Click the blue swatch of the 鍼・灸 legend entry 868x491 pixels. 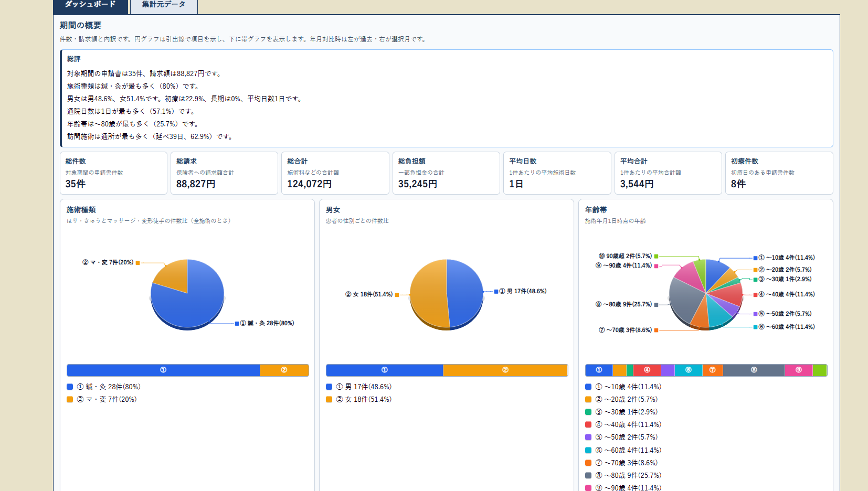point(70,387)
